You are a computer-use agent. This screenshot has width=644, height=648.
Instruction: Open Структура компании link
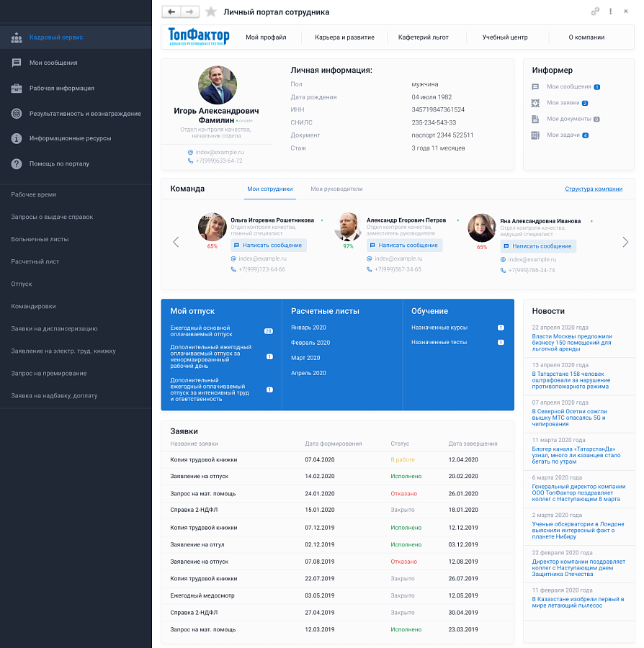click(x=594, y=189)
